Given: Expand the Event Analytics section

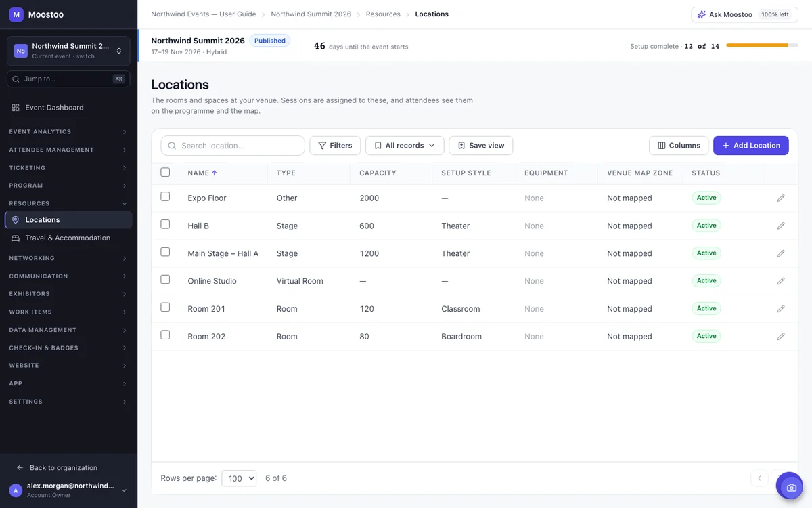Looking at the screenshot, I should [x=68, y=132].
